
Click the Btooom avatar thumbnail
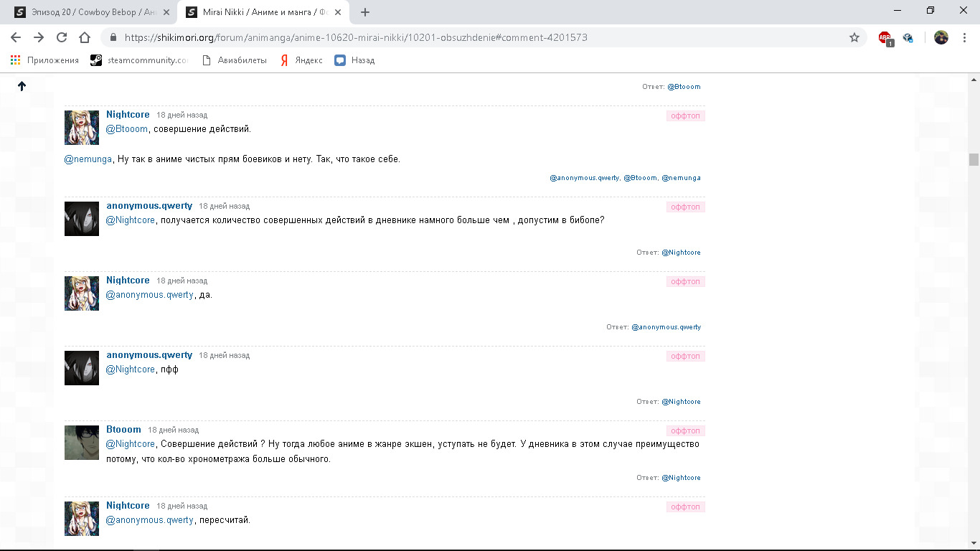(x=82, y=443)
